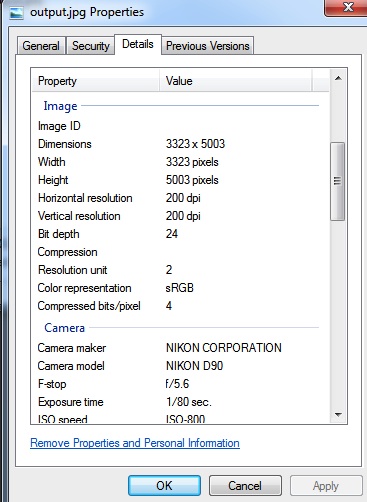
Task: Collapse the Camera section heading
Action: pyautogui.click(x=64, y=328)
